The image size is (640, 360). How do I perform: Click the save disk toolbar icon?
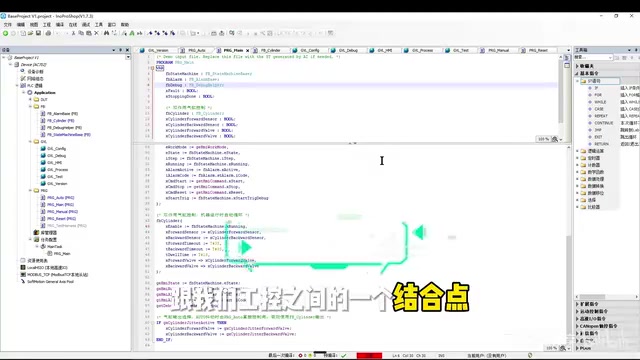coord(38,33)
